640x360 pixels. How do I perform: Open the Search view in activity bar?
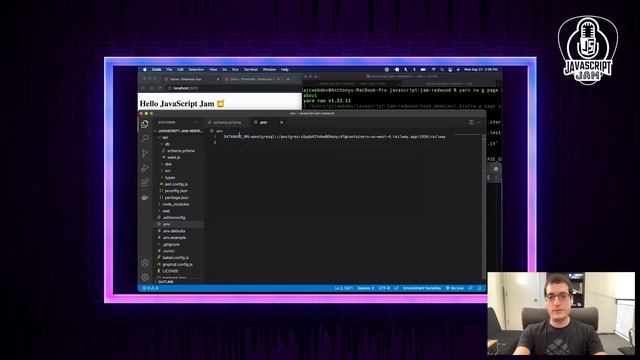coord(145,138)
